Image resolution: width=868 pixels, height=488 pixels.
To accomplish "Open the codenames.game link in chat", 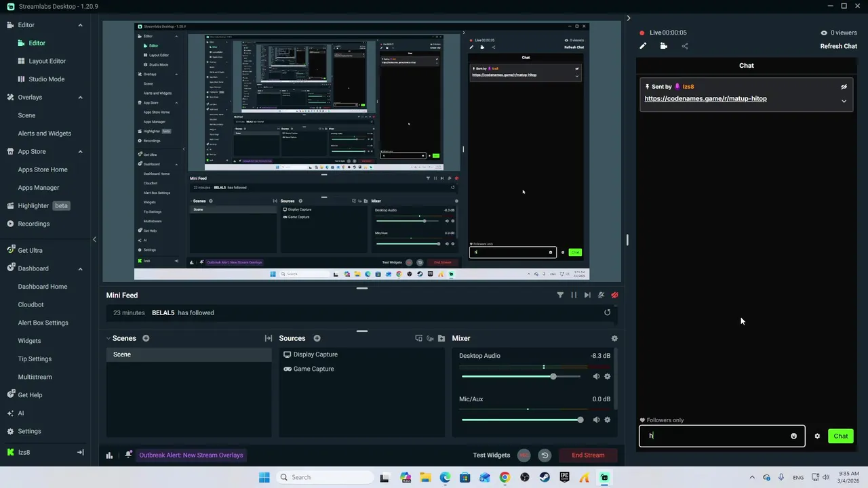I will coord(705,98).
